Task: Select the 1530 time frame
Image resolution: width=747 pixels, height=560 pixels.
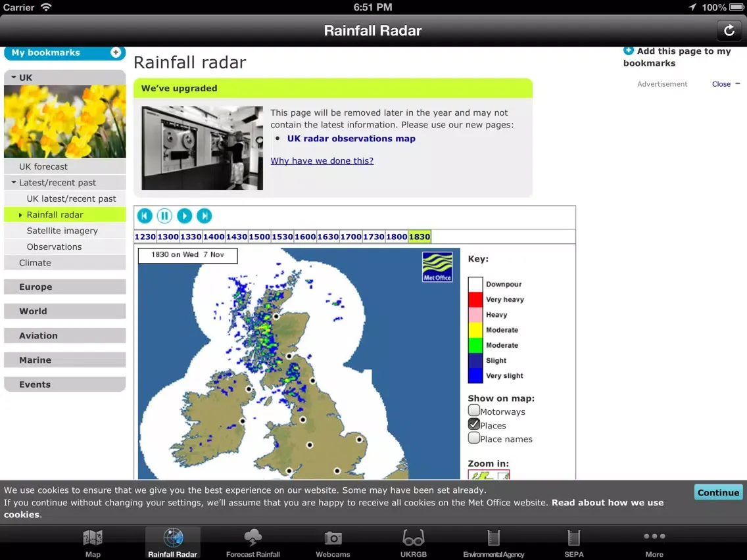Action: coord(283,237)
